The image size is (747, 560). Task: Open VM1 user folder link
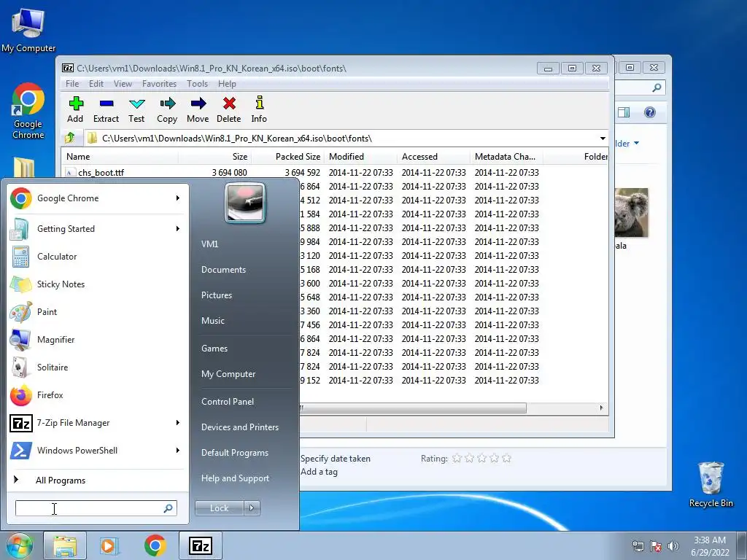[x=209, y=244]
